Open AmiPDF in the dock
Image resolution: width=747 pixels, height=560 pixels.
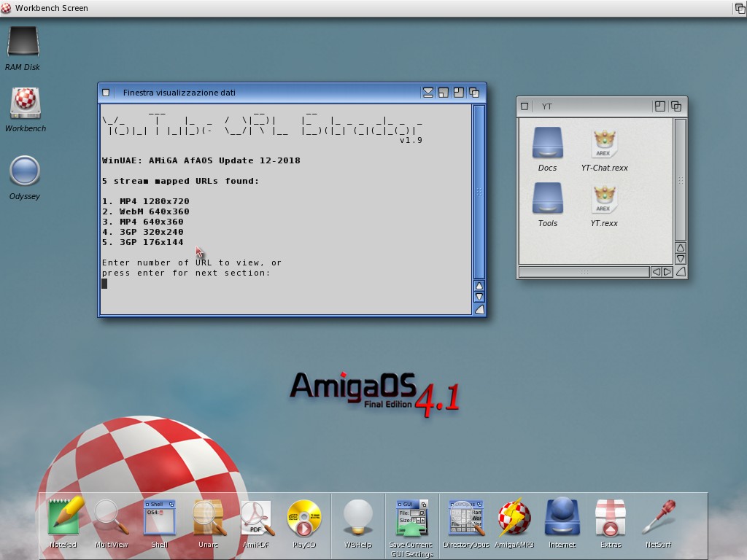[x=256, y=518]
